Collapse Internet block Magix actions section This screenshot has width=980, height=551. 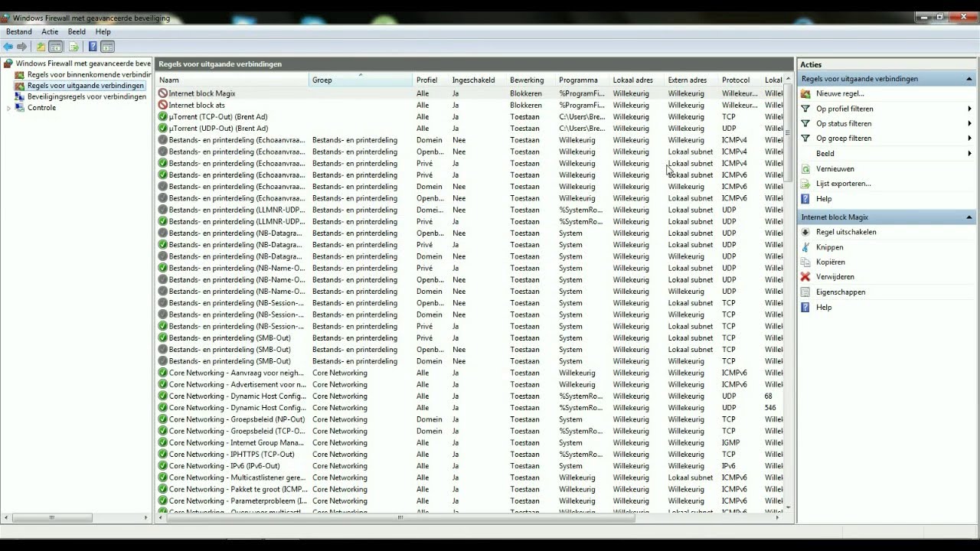(969, 217)
